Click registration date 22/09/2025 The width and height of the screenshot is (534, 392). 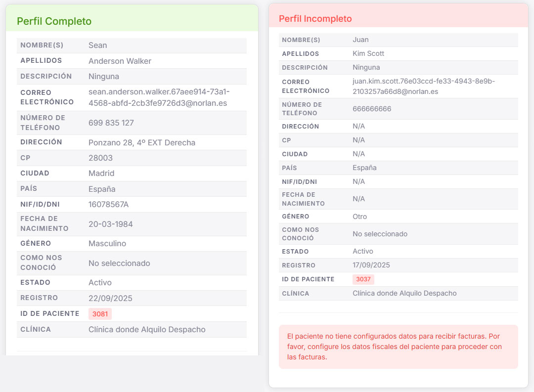pos(110,298)
